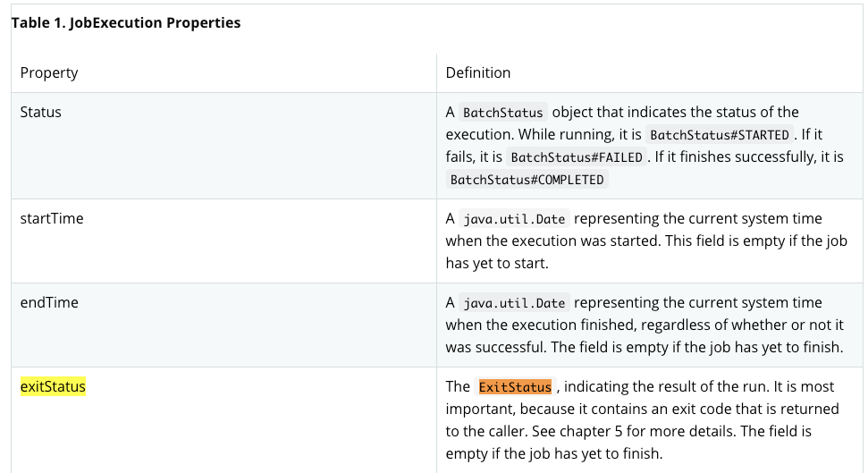
Task: Click the BatchStatus#STARTED code snippet
Action: [x=719, y=135]
